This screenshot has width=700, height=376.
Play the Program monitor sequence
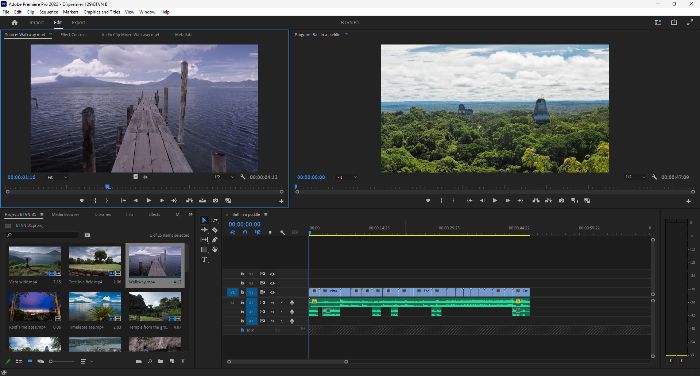pyautogui.click(x=495, y=201)
